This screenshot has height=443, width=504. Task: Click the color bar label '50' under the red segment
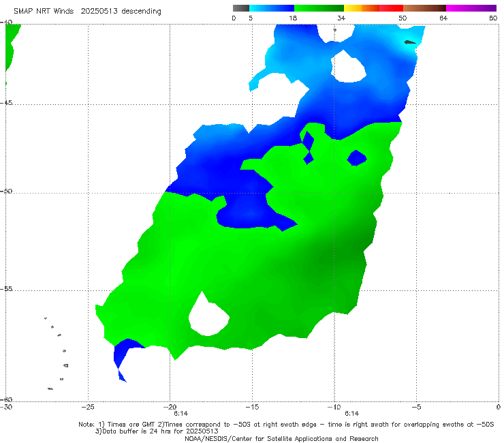(x=403, y=18)
